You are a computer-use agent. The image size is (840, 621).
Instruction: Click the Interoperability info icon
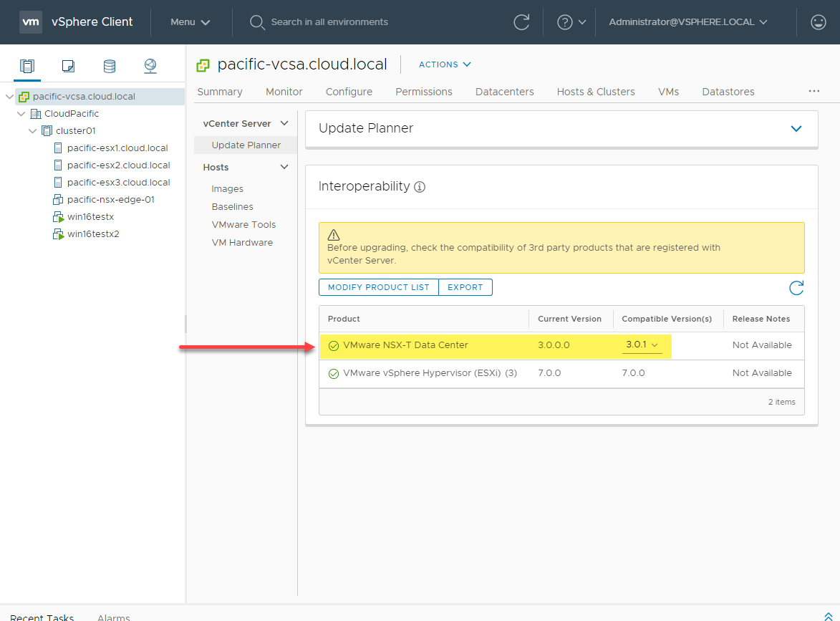(420, 187)
